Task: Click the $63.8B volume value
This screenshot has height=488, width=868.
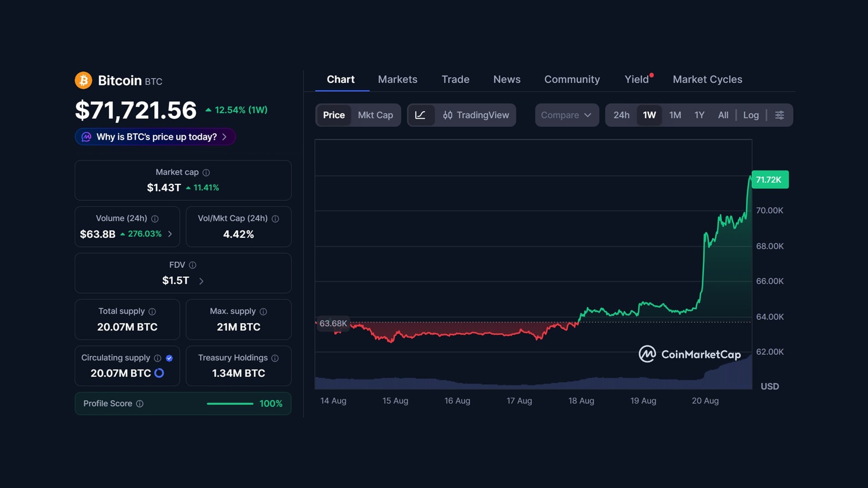Action: click(x=98, y=234)
